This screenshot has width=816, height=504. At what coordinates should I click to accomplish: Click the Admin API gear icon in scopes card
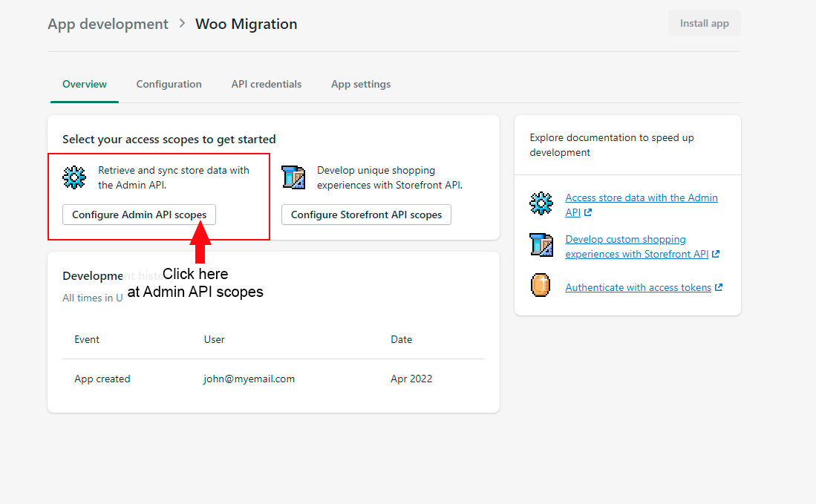[x=74, y=177]
